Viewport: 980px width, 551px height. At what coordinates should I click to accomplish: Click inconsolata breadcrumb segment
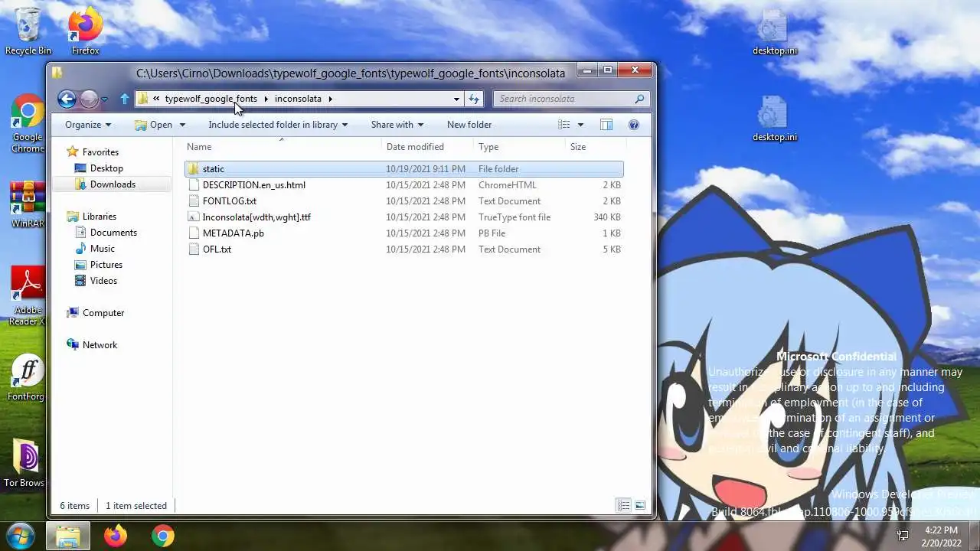coord(298,99)
